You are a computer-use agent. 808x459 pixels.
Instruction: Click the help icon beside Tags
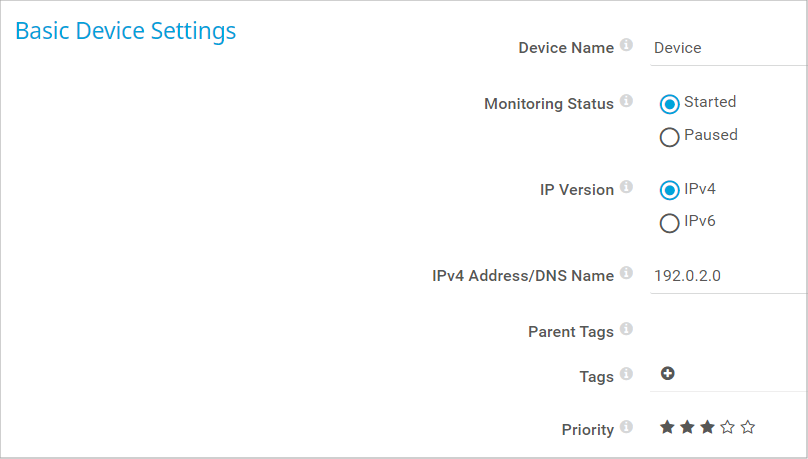pos(626,373)
